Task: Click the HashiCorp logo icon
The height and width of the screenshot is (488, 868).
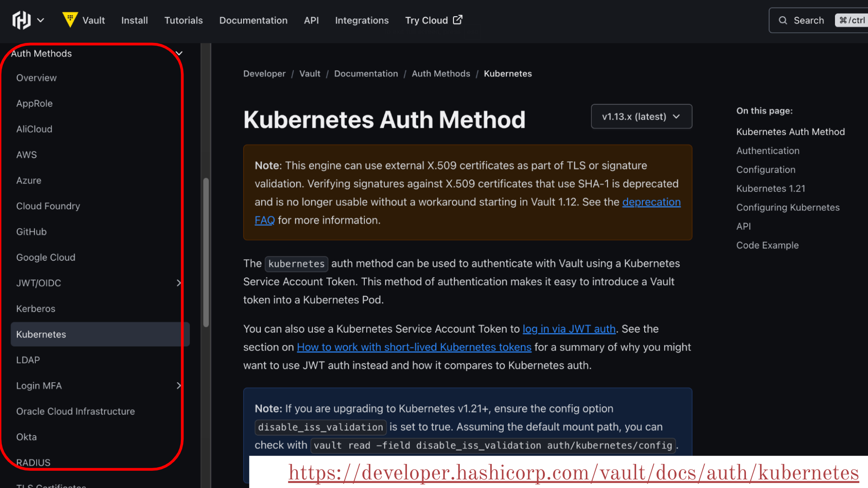Action: pos(21,20)
